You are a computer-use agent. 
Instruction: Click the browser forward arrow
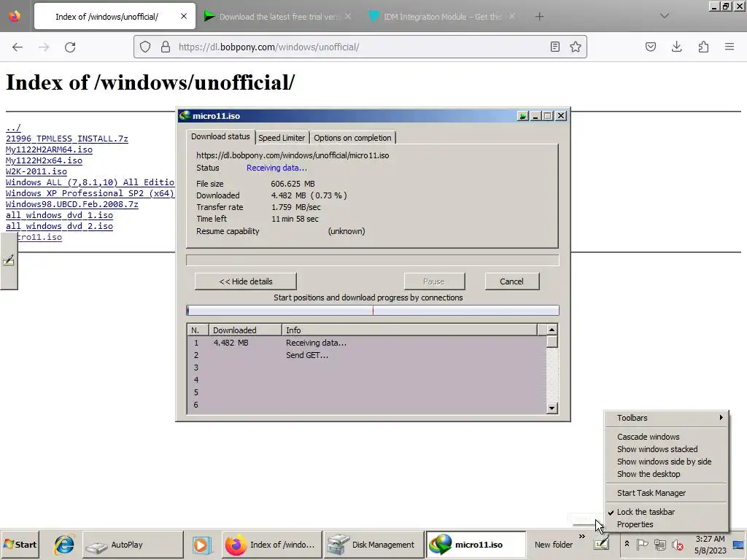(44, 47)
